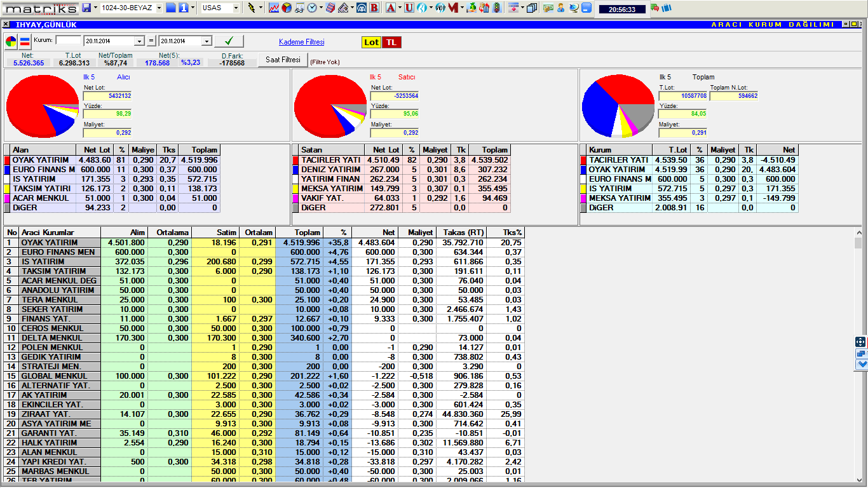Screen dimensions: 868x488
Task: Open the cascading windows icon
Action: [531, 8]
